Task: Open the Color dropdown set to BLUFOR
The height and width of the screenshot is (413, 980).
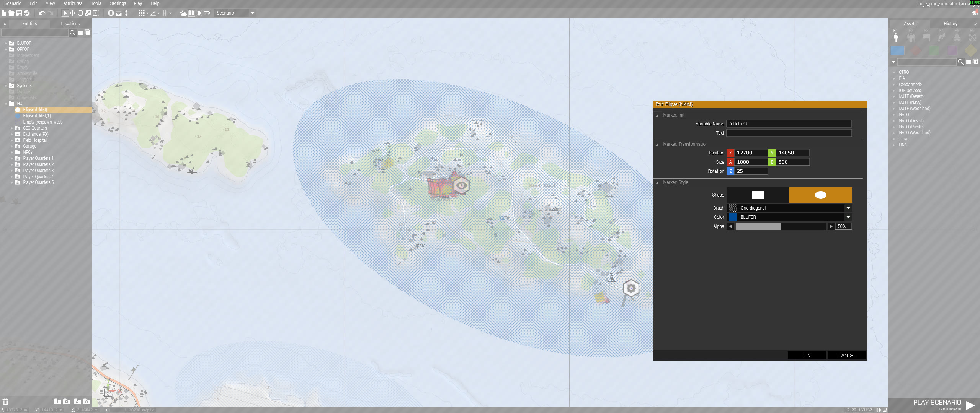Action: pos(789,217)
